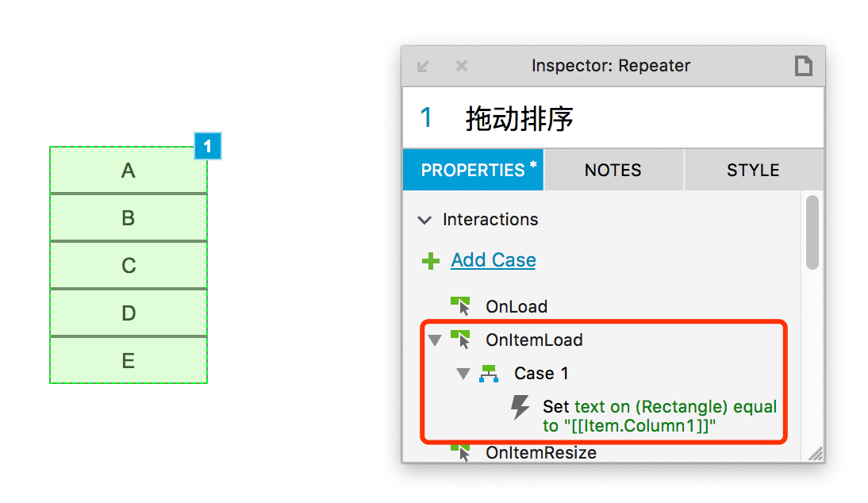Click the page icon in Inspector title bar
868x503 pixels.
click(803, 66)
